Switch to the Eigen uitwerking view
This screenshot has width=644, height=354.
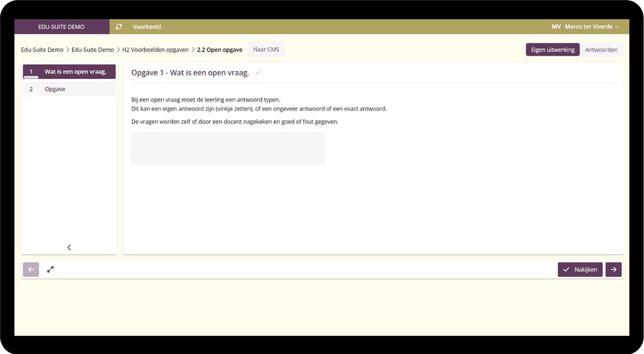click(552, 50)
